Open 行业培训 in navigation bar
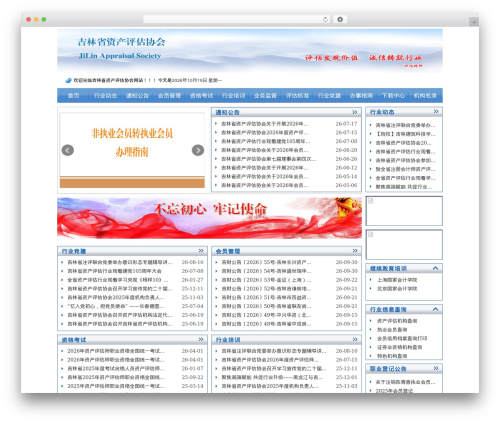This screenshot has width=500, height=423. point(233,96)
